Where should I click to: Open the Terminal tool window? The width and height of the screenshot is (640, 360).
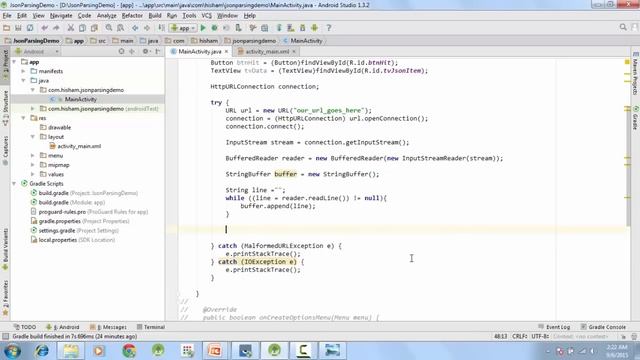(x=151, y=327)
